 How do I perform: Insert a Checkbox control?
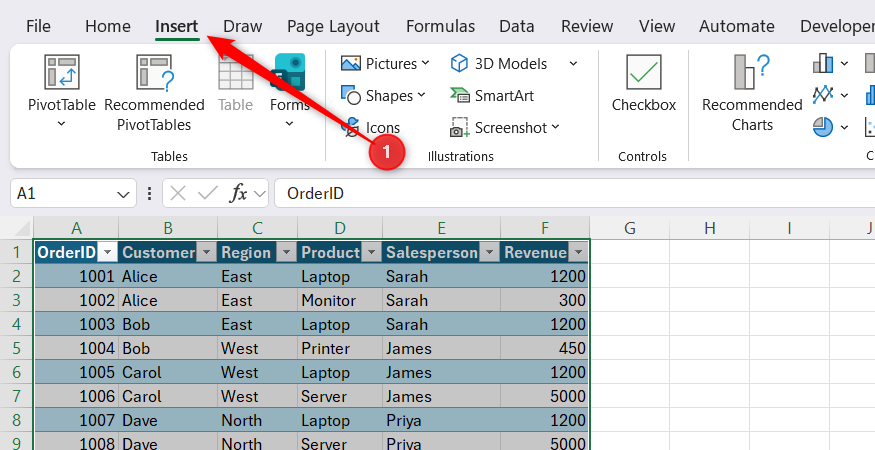pyautogui.click(x=643, y=84)
